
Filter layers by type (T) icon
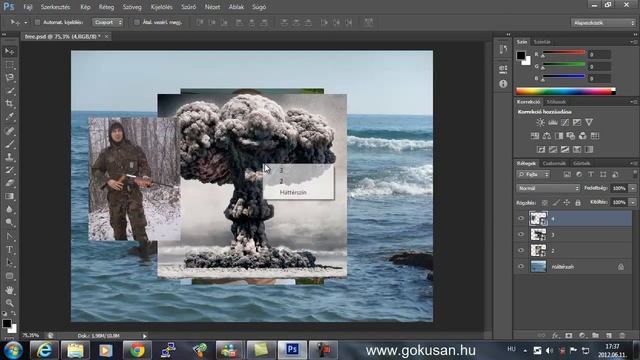pyautogui.click(x=591, y=174)
